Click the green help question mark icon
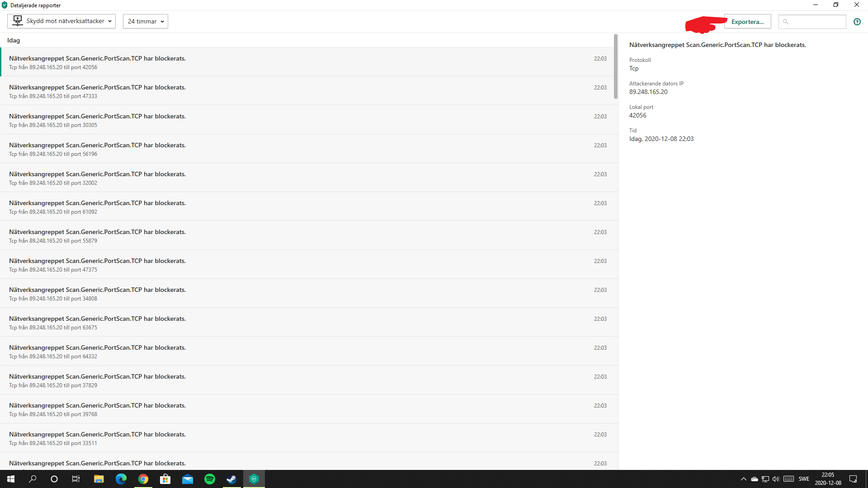This screenshot has width=868, height=488. click(x=857, y=22)
